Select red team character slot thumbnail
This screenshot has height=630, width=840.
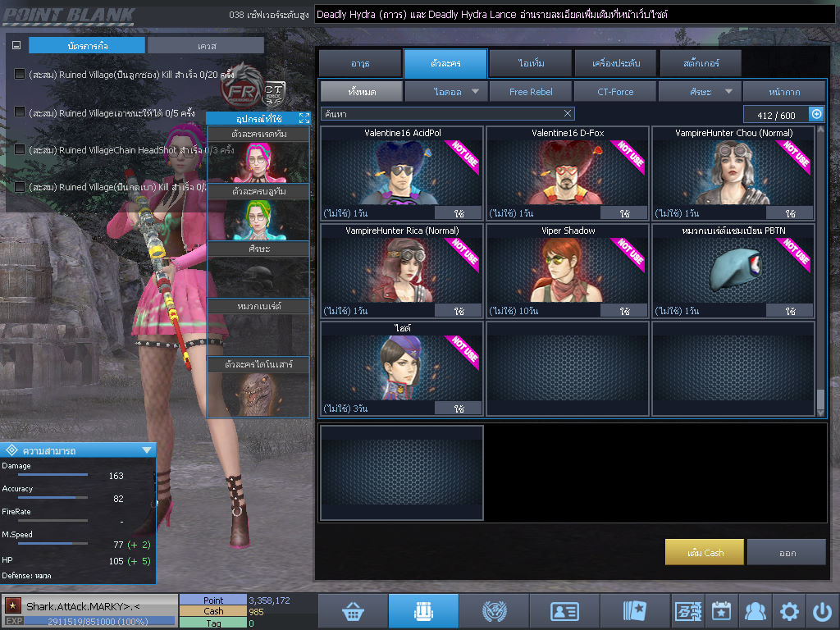click(x=258, y=162)
